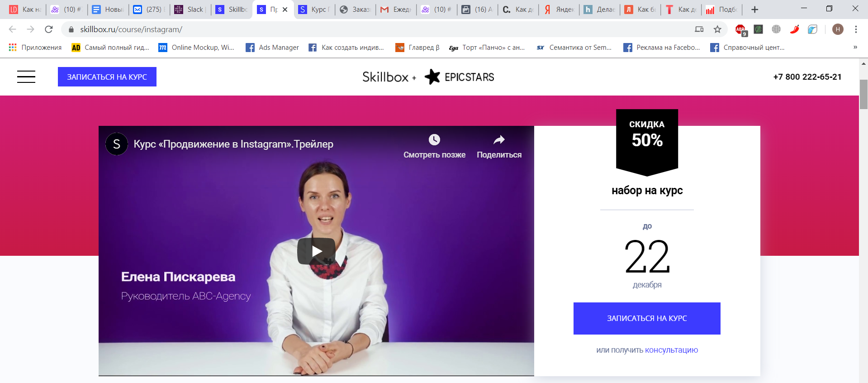Open the 'Торт «Панчо» с ан...' bookmark

(487, 48)
